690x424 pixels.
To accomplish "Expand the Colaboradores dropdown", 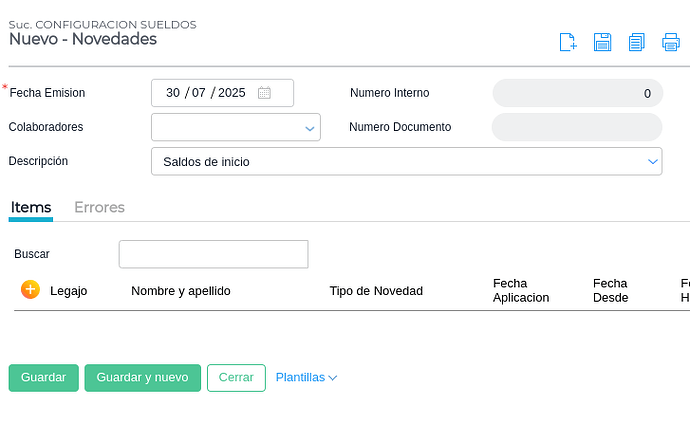I will 309,128.
